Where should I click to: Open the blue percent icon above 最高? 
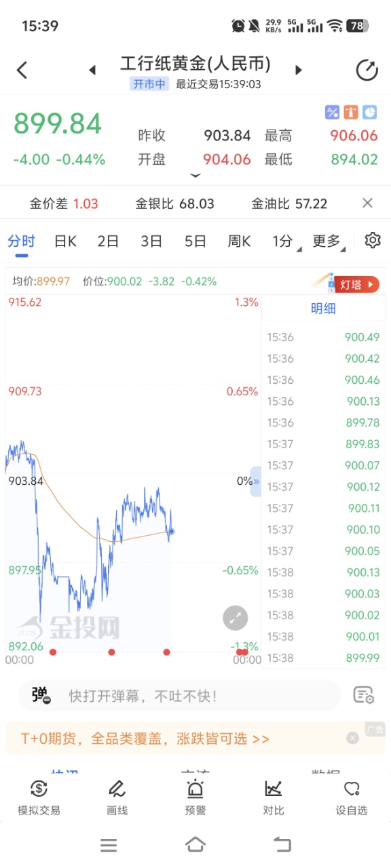[x=332, y=112]
